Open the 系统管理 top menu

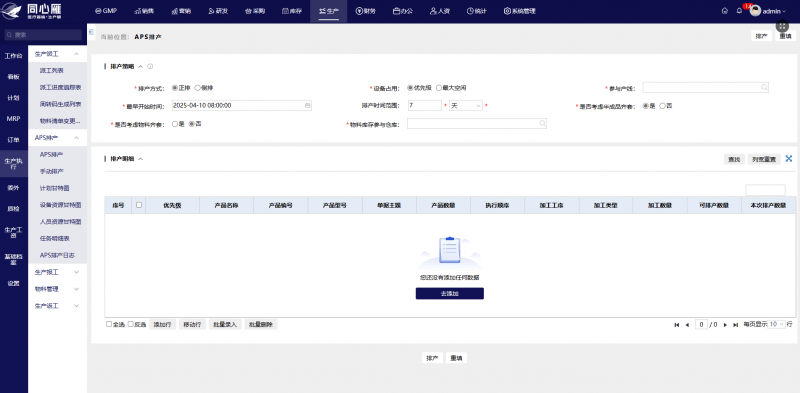(x=519, y=11)
